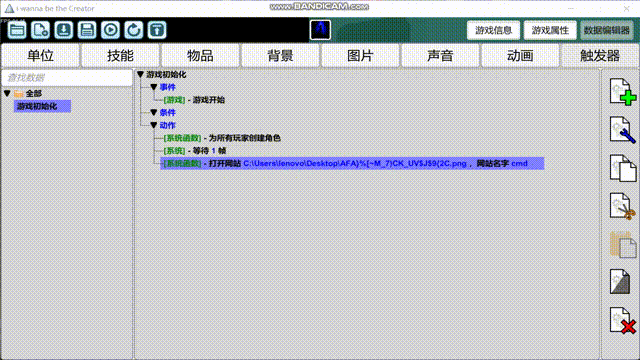
Task: Switch to the 单位 tab
Action: (40, 56)
